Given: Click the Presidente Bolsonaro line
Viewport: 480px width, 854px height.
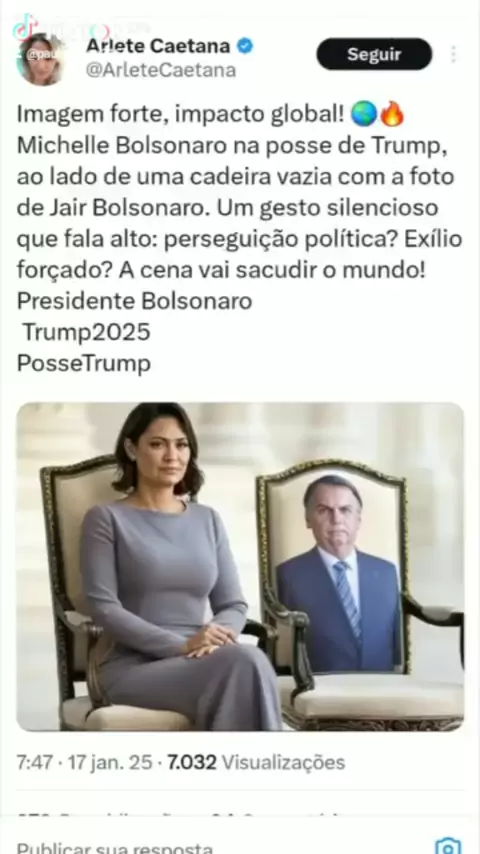Looking at the screenshot, I should click(x=135, y=301).
